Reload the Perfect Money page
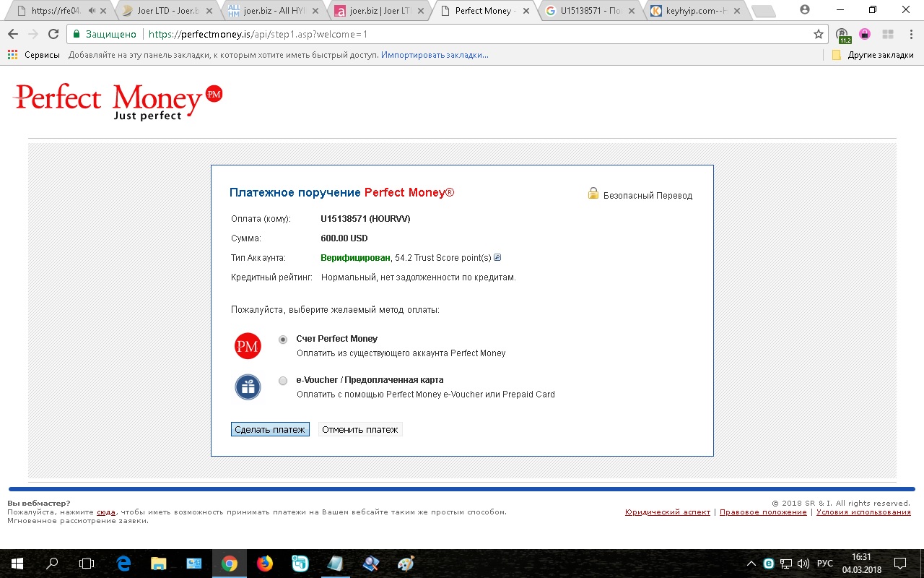The width and height of the screenshot is (924, 578). 53,34
